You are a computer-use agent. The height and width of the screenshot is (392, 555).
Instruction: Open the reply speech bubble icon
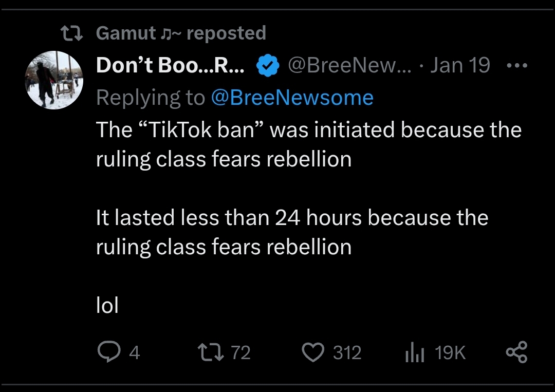tap(109, 352)
